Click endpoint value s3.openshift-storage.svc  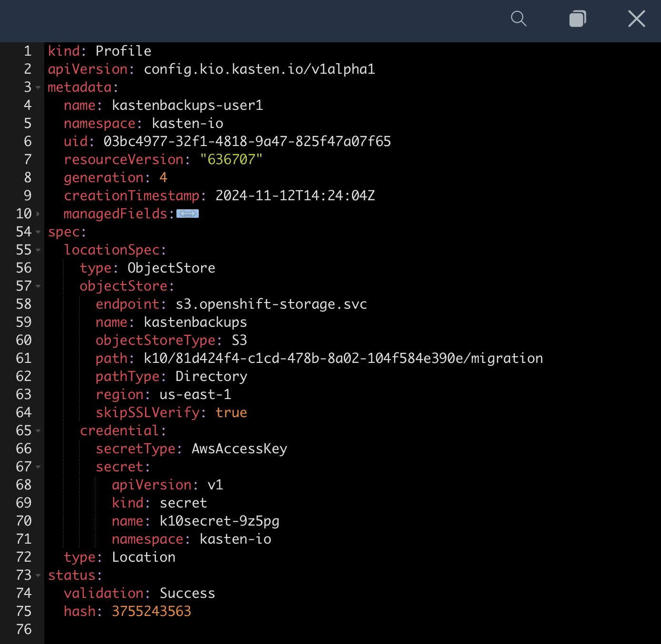pos(272,304)
